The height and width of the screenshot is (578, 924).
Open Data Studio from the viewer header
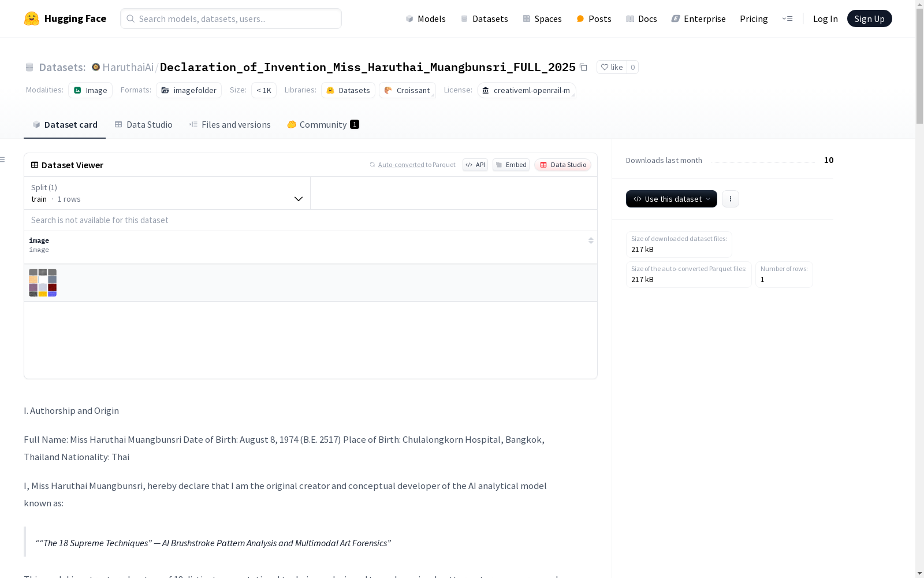coord(562,165)
